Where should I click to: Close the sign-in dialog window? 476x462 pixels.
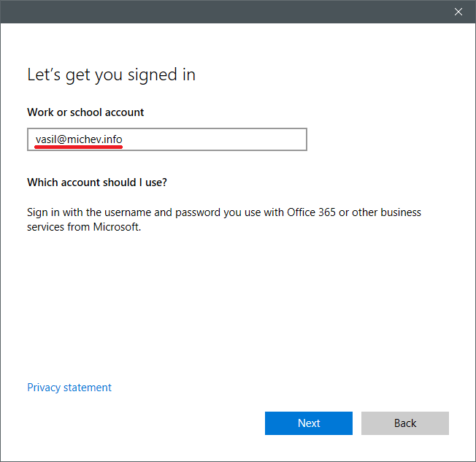(x=458, y=12)
